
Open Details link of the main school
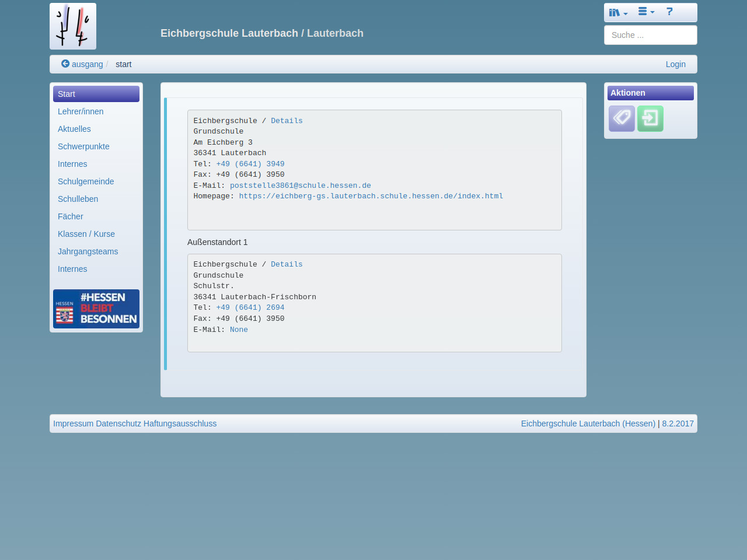[x=287, y=121]
